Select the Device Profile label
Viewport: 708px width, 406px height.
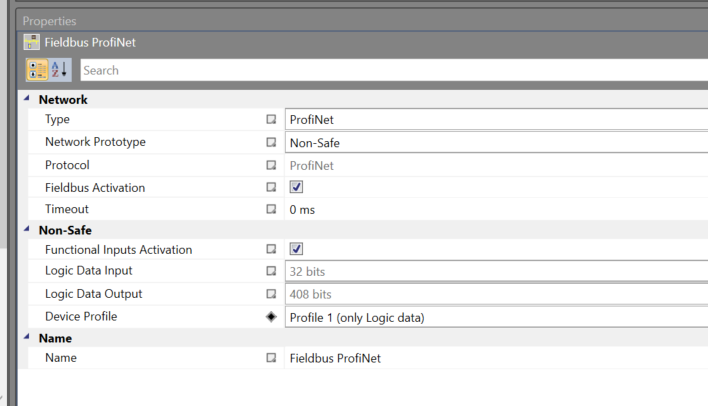pyautogui.click(x=81, y=316)
